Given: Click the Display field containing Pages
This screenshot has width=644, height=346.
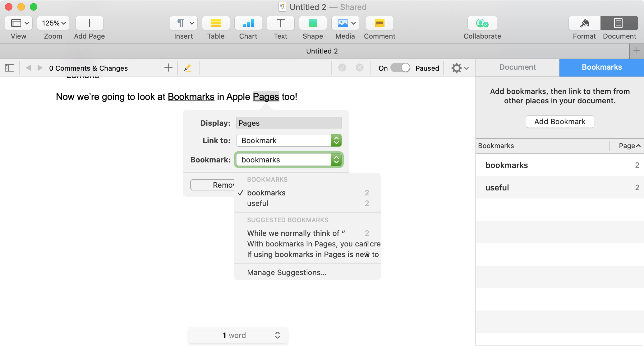Looking at the screenshot, I should 289,123.
